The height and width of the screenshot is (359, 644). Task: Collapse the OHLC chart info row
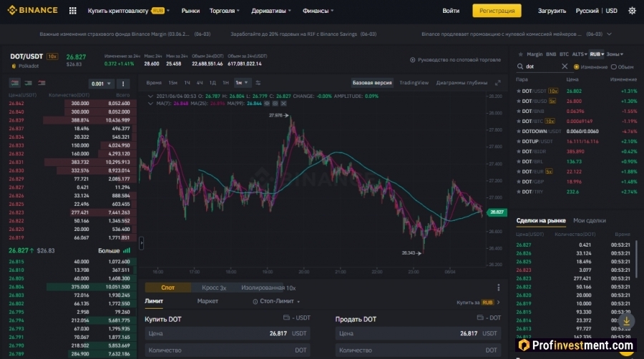click(x=150, y=96)
